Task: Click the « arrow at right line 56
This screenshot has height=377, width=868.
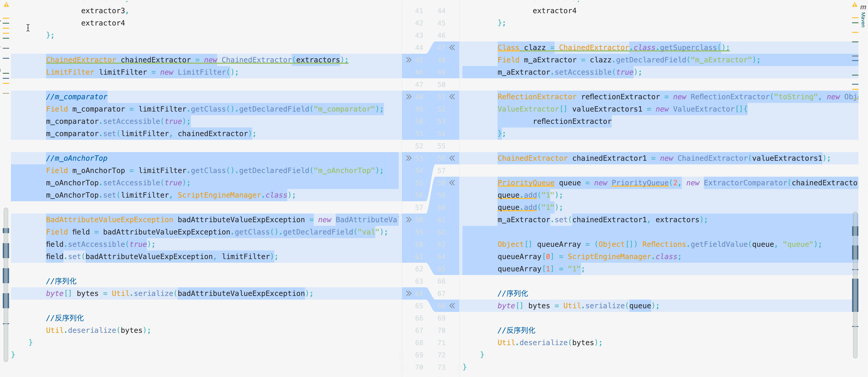Action: pyautogui.click(x=452, y=158)
